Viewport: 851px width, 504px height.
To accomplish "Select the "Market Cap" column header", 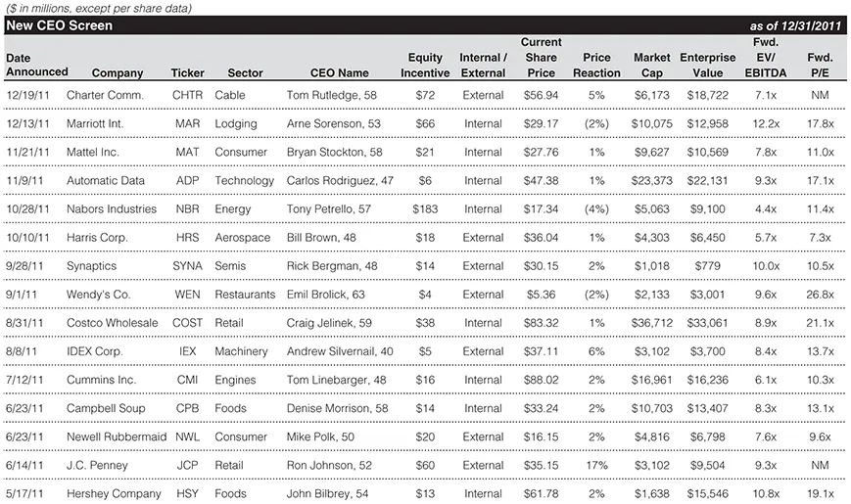I will (x=652, y=66).
